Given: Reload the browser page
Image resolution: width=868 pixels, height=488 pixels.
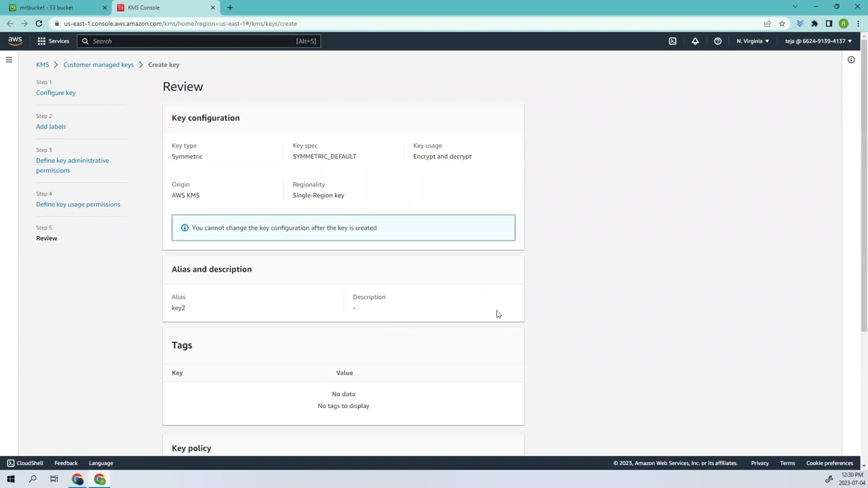Looking at the screenshot, I should pyautogui.click(x=39, y=23).
